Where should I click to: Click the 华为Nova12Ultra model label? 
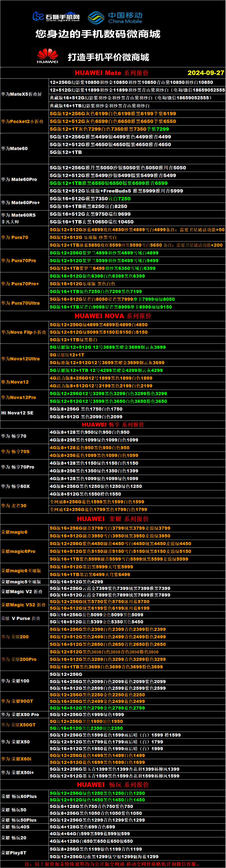tap(20, 359)
